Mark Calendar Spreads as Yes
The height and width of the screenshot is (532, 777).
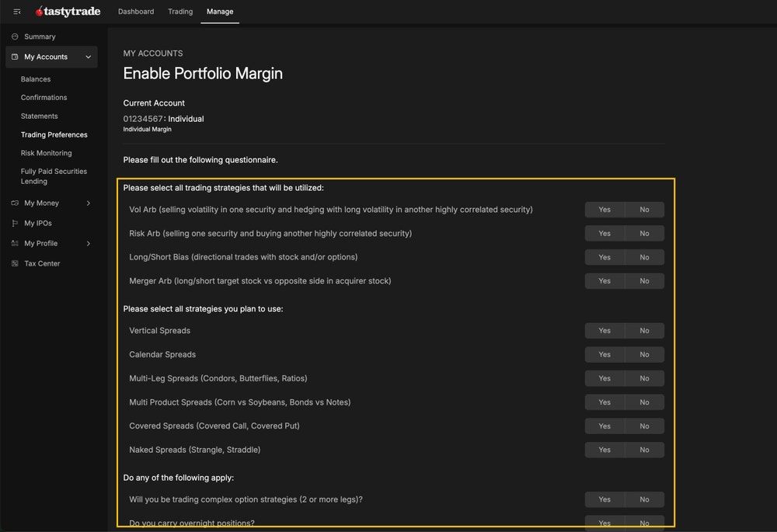pyautogui.click(x=605, y=355)
